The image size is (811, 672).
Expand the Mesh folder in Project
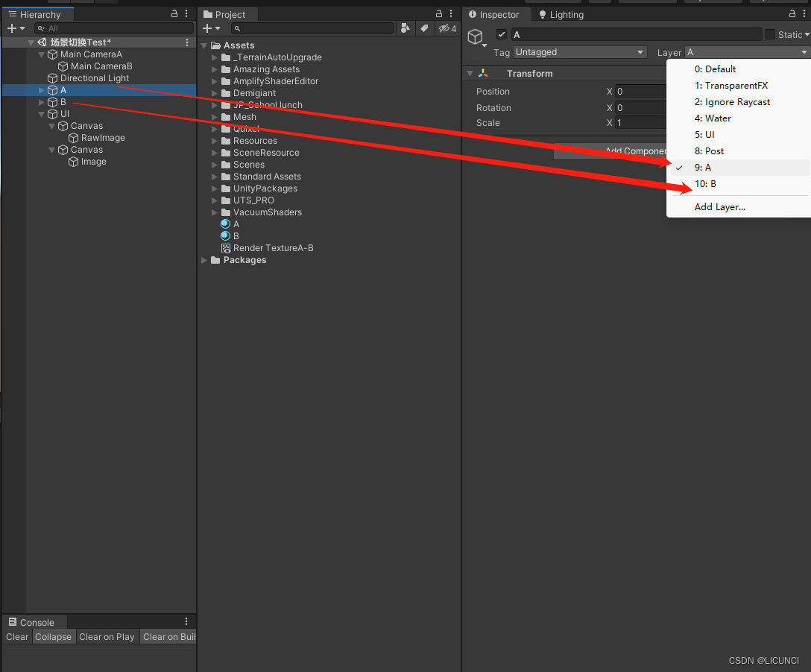click(212, 116)
